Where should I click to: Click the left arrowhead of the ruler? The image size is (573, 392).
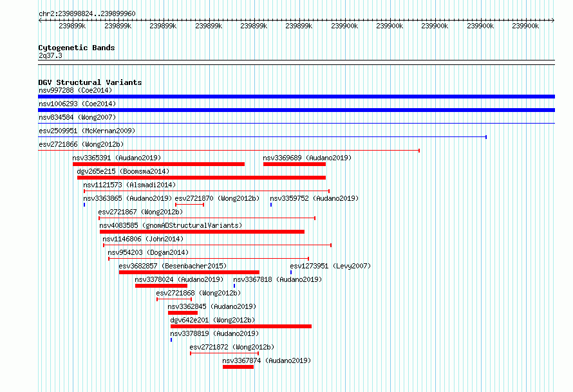coord(40,21)
